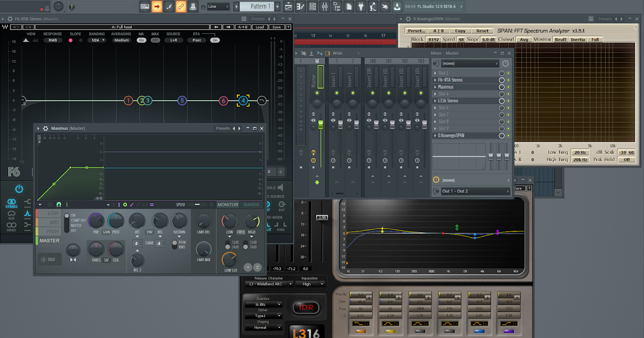
Task: Open mixer output Out 1 - Out 2 dropdown
Action: [x=475, y=191]
